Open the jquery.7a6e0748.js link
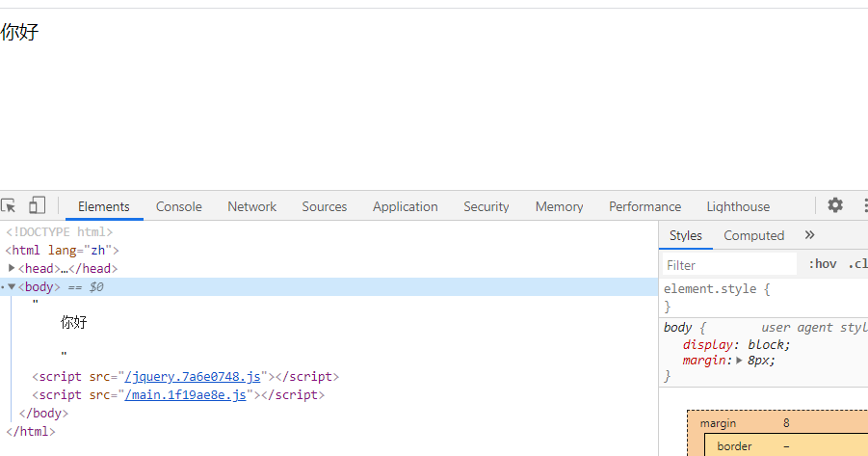This screenshot has width=868, height=456. coord(193,377)
